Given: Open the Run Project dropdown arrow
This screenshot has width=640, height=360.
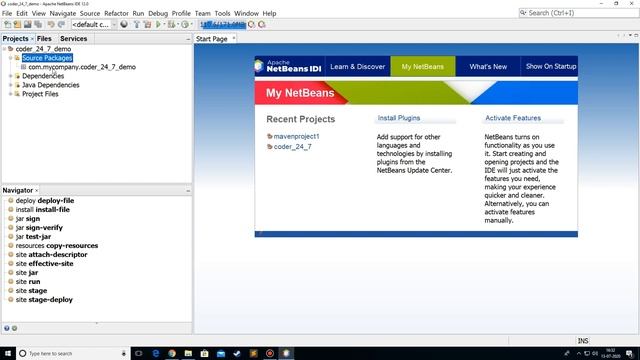Looking at the screenshot, I should pyautogui.click(x=164, y=24).
